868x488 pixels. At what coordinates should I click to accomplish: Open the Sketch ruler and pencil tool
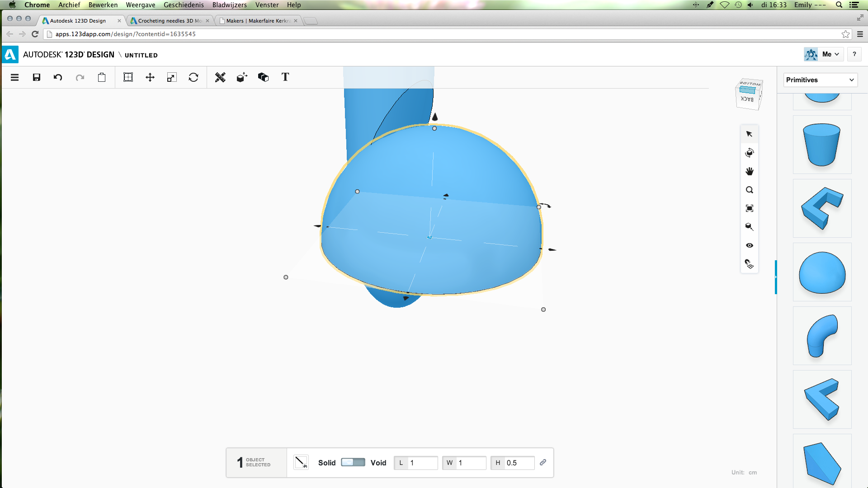[220, 77]
